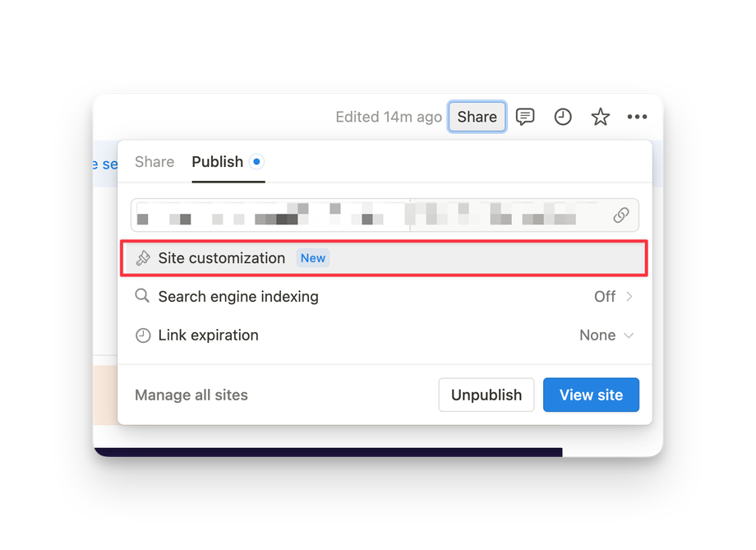Switch to the Share tab
Screen dimensions: 756x550
coord(154,162)
